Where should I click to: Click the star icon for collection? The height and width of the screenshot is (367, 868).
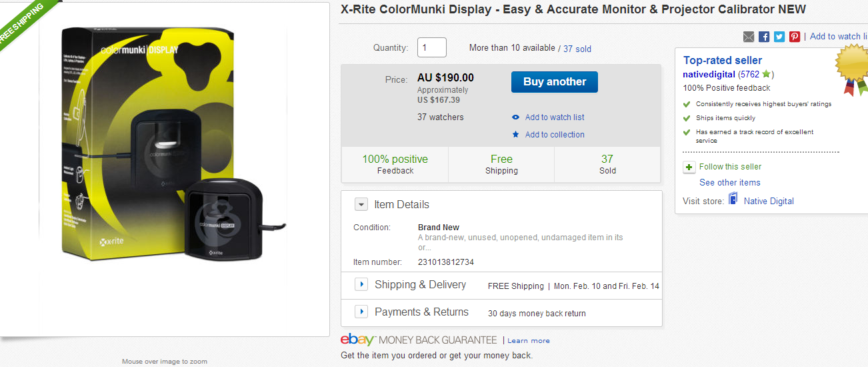(x=515, y=135)
